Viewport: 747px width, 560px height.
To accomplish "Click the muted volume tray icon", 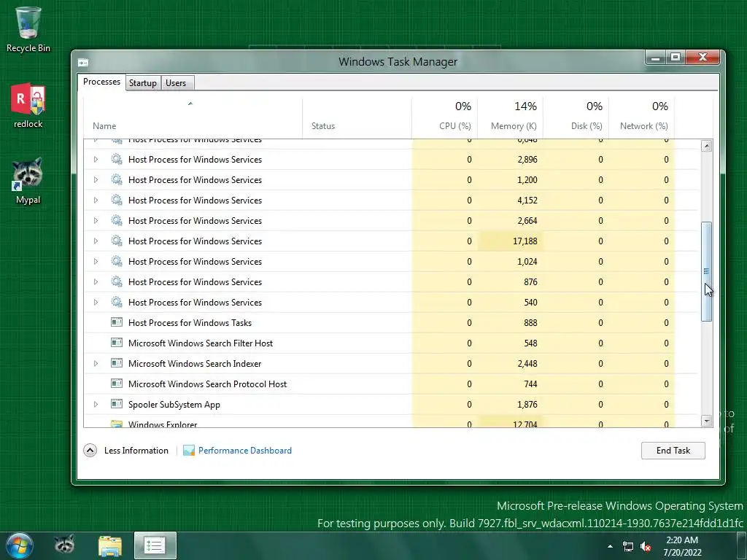I will 646,546.
